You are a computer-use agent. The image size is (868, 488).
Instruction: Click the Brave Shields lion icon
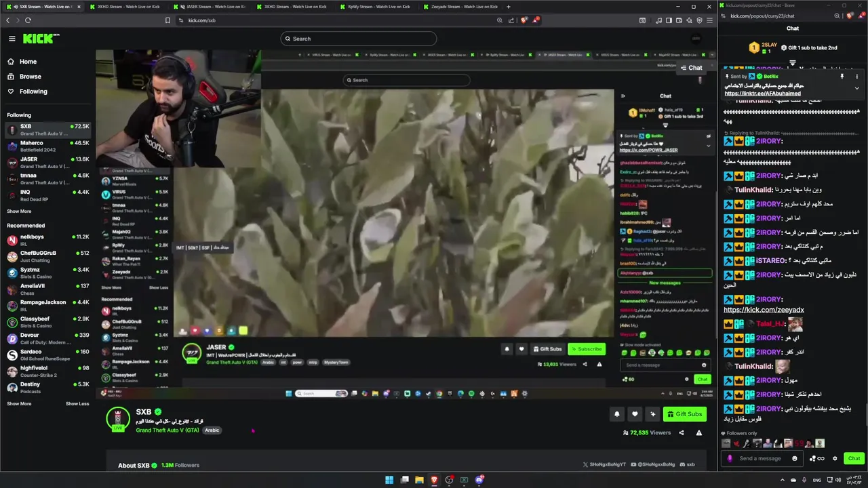pyautogui.click(x=524, y=20)
